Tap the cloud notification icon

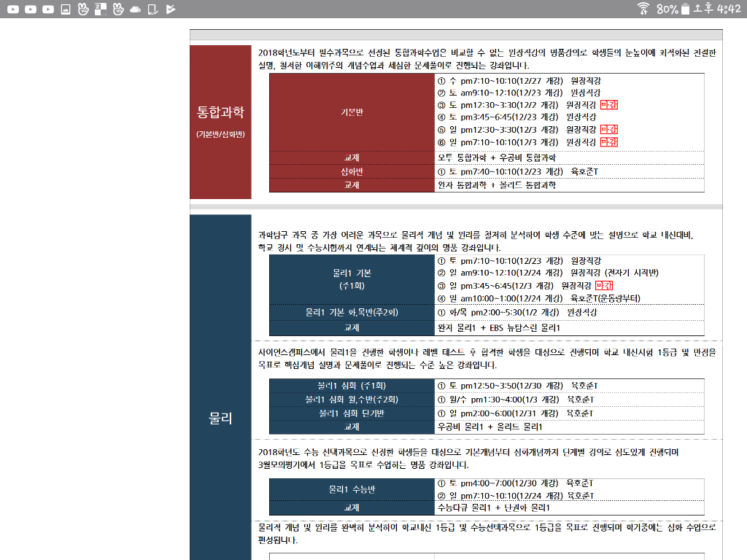(135, 9)
